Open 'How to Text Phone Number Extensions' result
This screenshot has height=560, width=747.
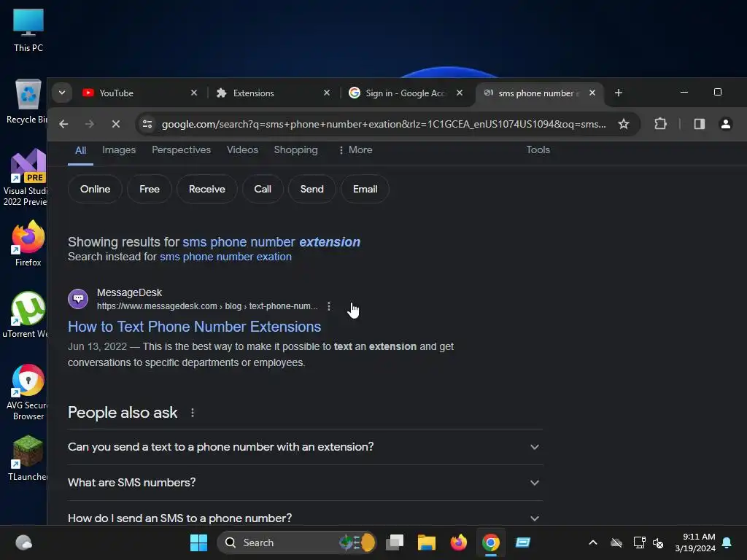tap(194, 327)
